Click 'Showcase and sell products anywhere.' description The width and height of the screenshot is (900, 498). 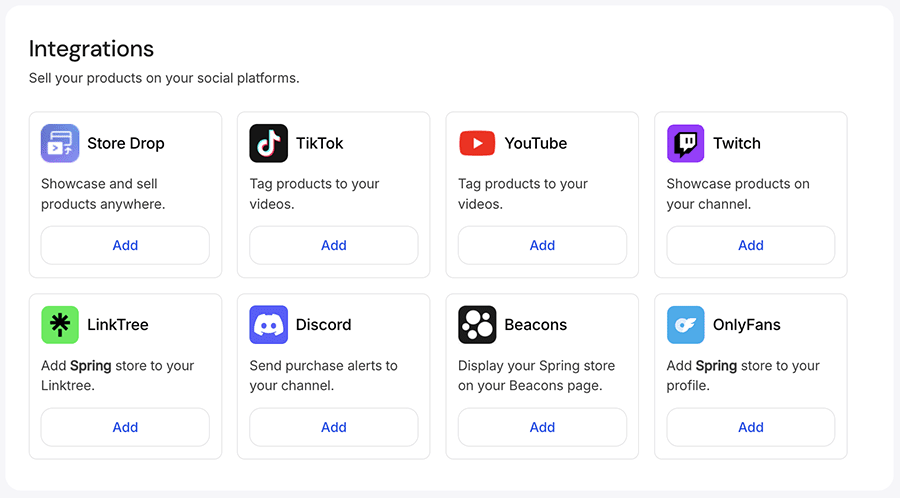pos(103,194)
